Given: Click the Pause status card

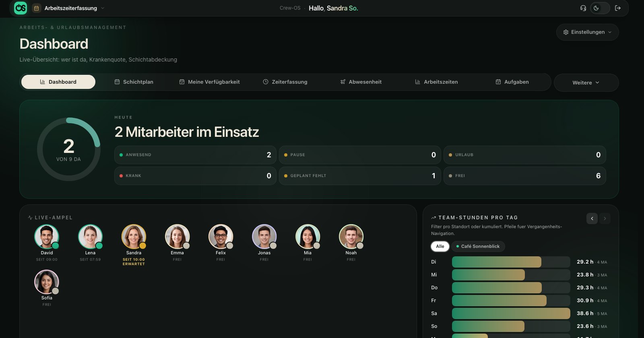Looking at the screenshot, I should tap(360, 155).
